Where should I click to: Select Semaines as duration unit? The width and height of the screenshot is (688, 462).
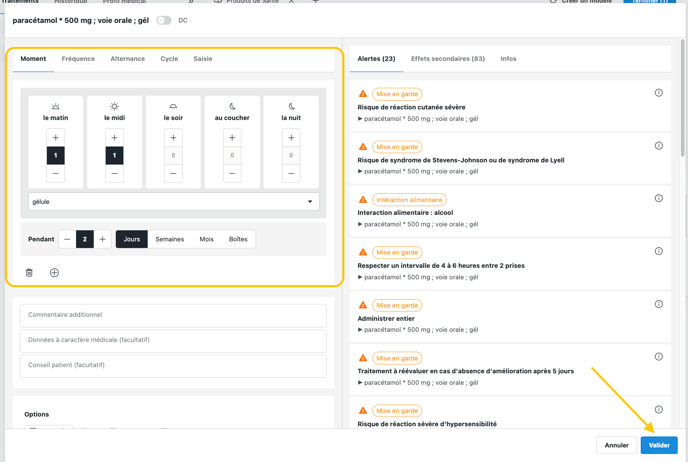(169, 239)
